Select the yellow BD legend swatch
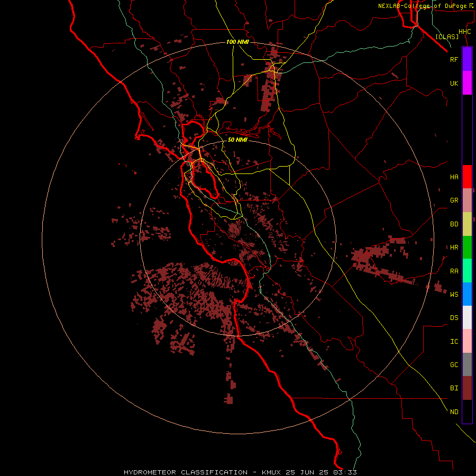476x476 pixels. [x=467, y=224]
